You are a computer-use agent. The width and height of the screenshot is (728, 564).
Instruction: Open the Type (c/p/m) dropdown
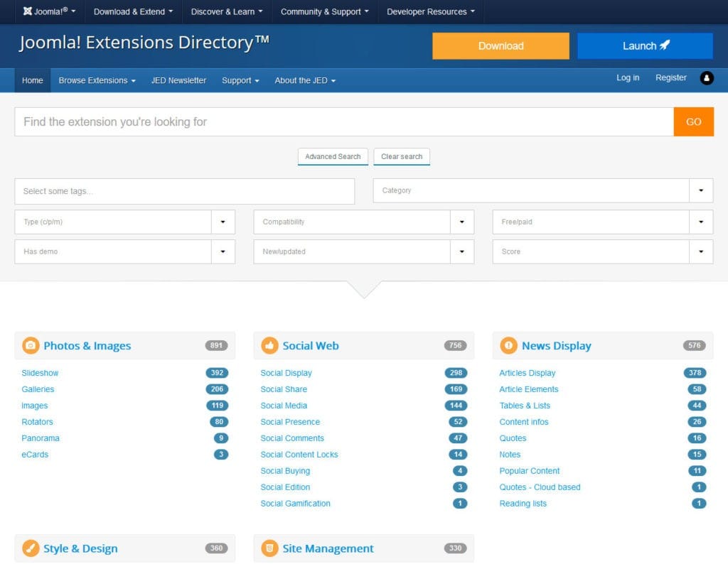(x=125, y=222)
